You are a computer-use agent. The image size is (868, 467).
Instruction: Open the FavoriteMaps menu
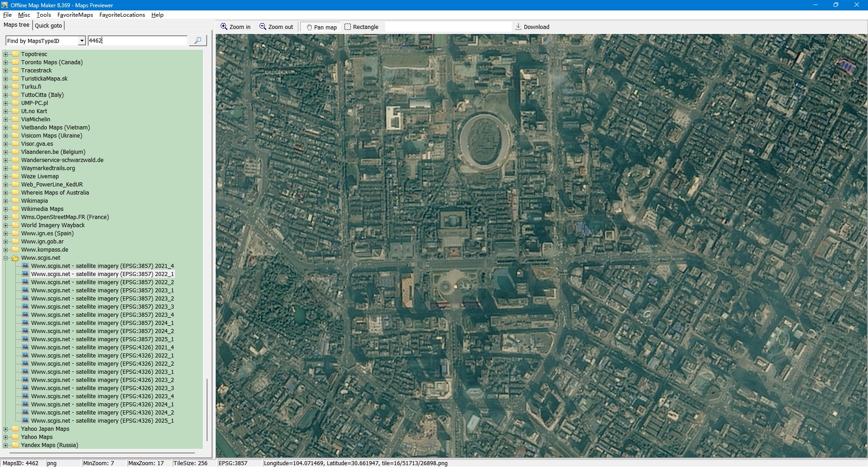click(x=75, y=15)
